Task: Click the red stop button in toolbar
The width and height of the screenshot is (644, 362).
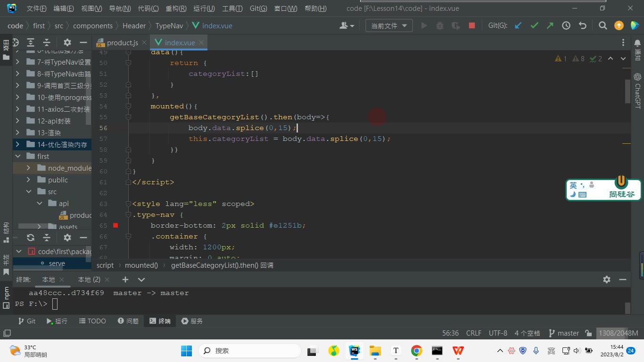Action: click(x=472, y=26)
